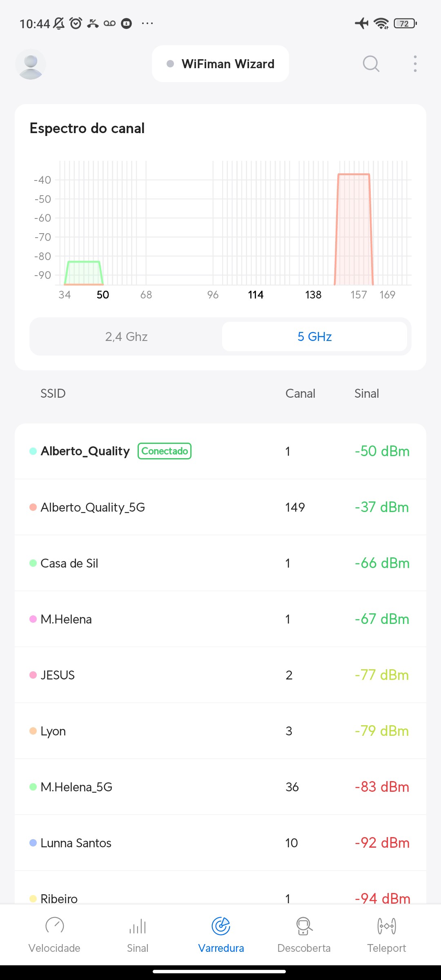Open the three-dot overflow menu
Screen dimensions: 441x980
tap(415, 64)
